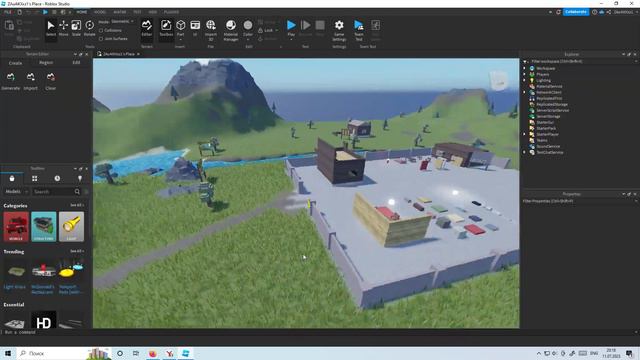Expand the NetworkClient node in Explorer
The width and height of the screenshot is (640, 360).
click(524, 92)
